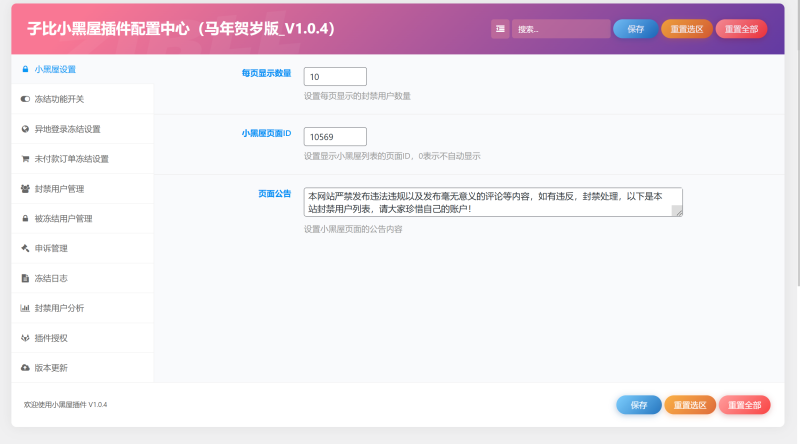Viewport: 800px width, 444px height.
Task: Click the 小黑屋页面ID label
Action: (x=266, y=133)
